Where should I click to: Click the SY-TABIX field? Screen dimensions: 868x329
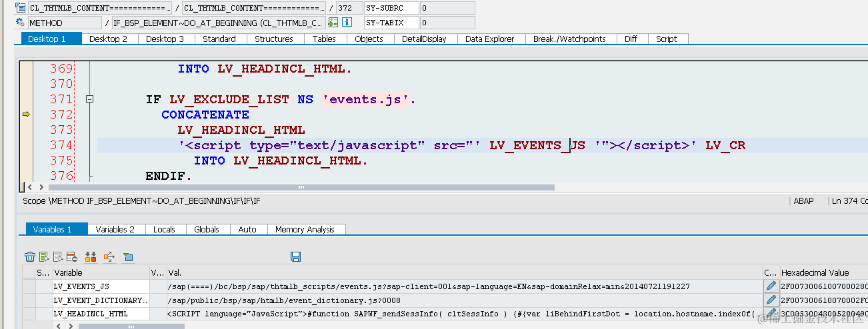point(392,23)
